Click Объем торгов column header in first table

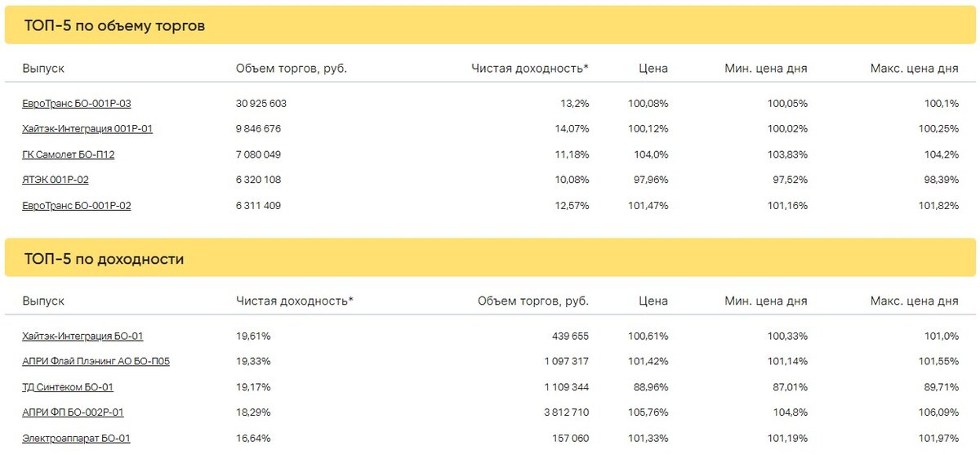click(291, 69)
